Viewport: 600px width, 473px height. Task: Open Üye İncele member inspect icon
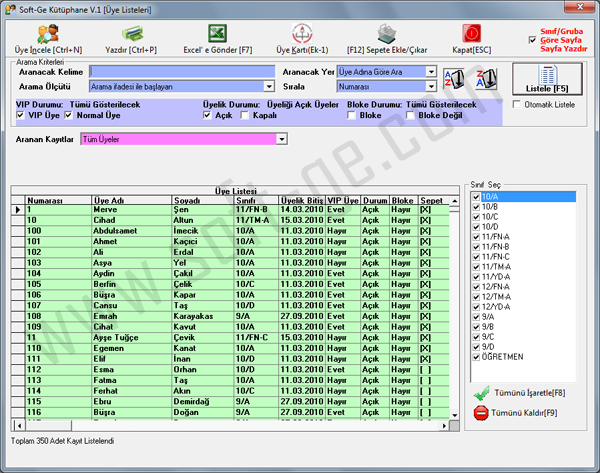tap(48, 34)
